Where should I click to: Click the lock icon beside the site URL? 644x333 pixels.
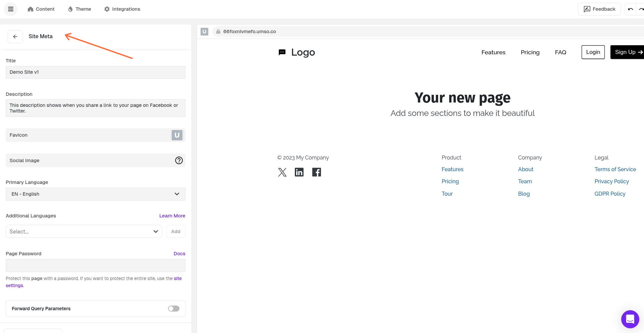pyautogui.click(x=218, y=31)
